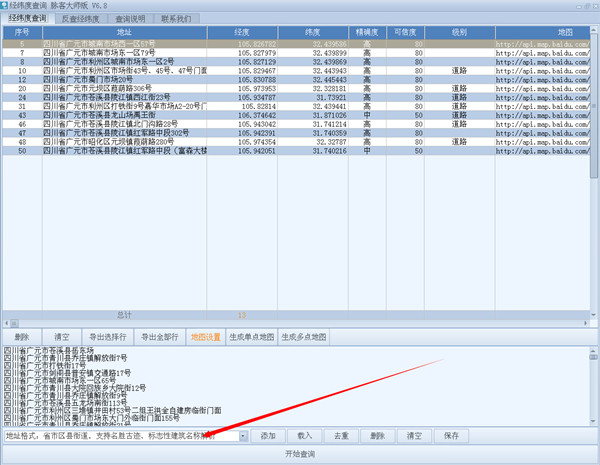This screenshot has width=600, height=465.
Task: Open 地图设置 map settings
Action: [205, 337]
